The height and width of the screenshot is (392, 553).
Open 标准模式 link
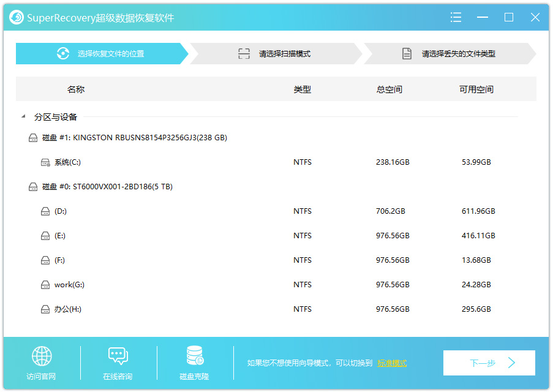(393, 363)
